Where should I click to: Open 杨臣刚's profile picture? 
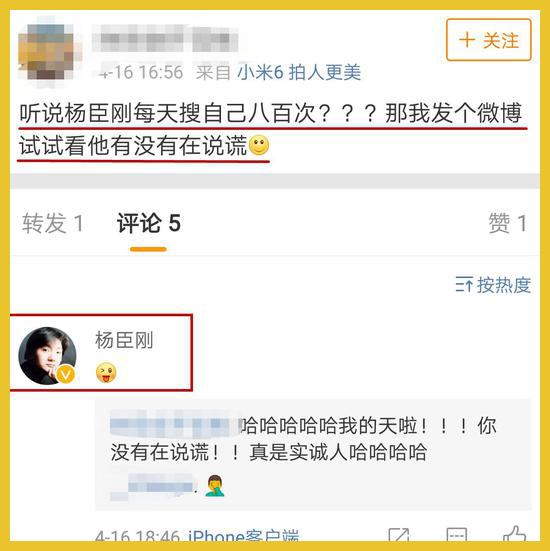point(47,356)
